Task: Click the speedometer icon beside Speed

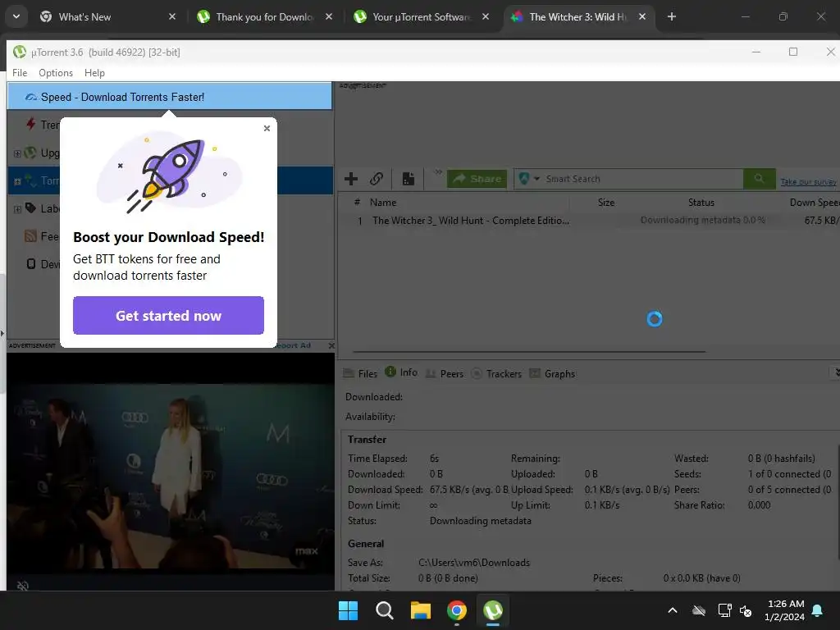Action: [x=31, y=97]
